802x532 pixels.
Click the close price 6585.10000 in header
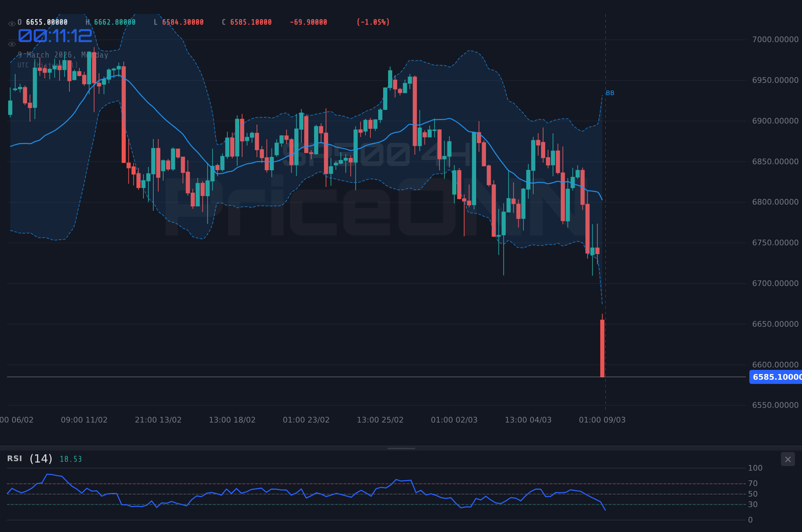tap(251, 22)
